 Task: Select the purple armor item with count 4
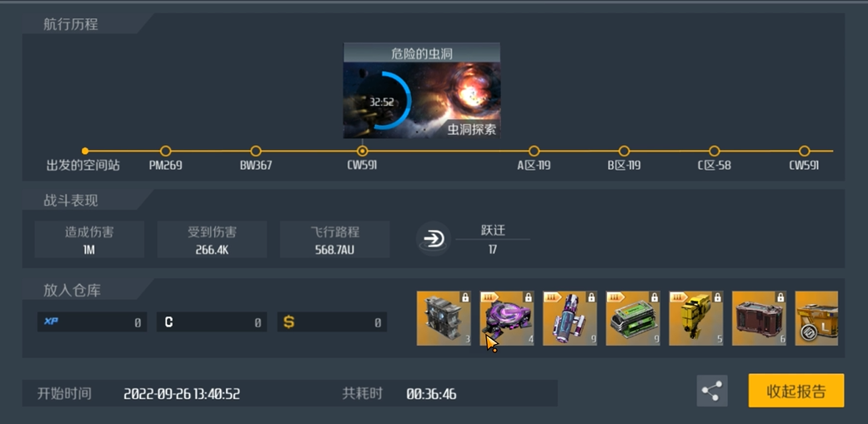click(x=506, y=318)
